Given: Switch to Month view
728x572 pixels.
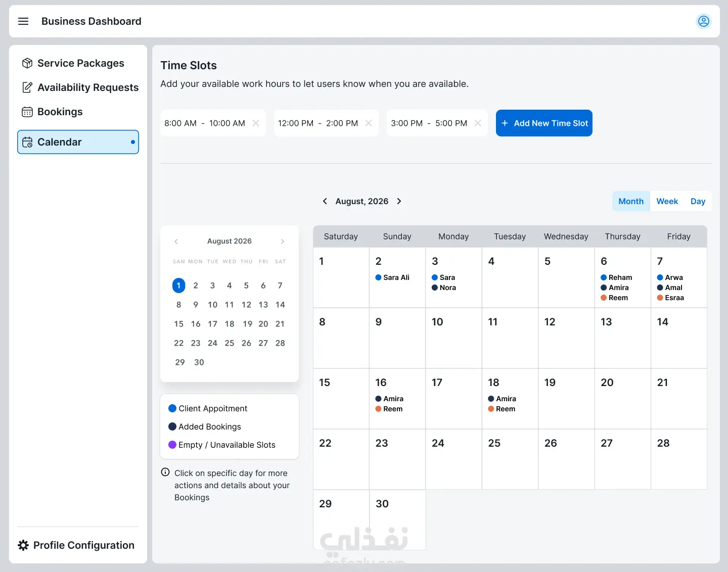Looking at the screenshot, I should tap(631, 201).
